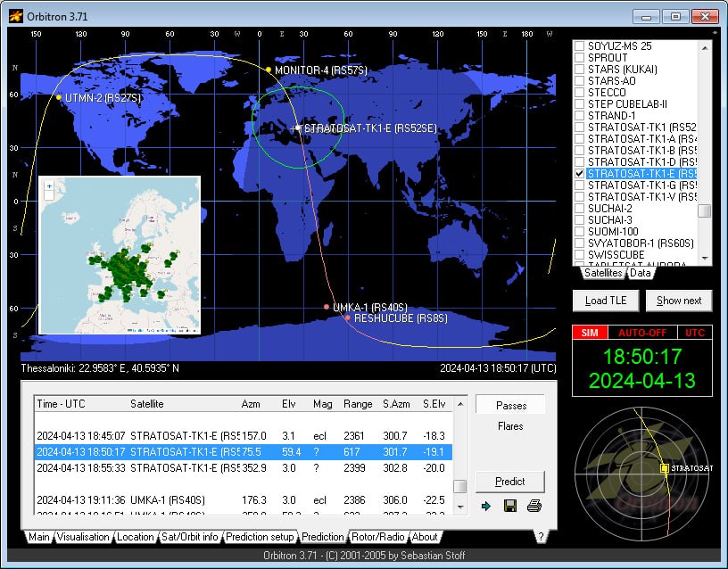Save predictions using the floppy disk icon

pyautogui.click(x=510, y=507)
